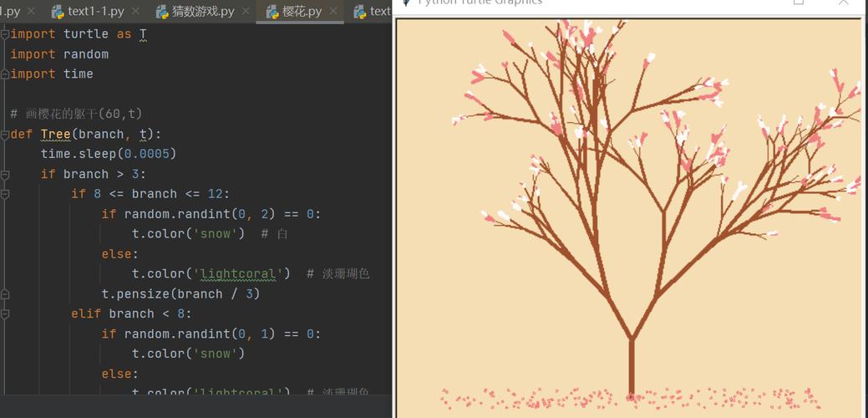Click the Python file icon on 猜数游戏.py tab
Viewport: 868px width, 418px height.
(161, 11)
